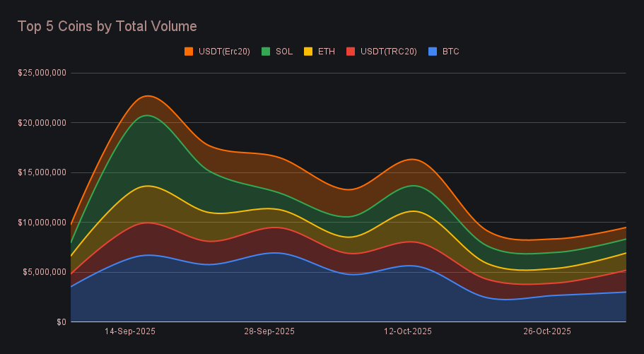
Task: Click the $25,000,000 y-axis label
Action: coord(42,73)
